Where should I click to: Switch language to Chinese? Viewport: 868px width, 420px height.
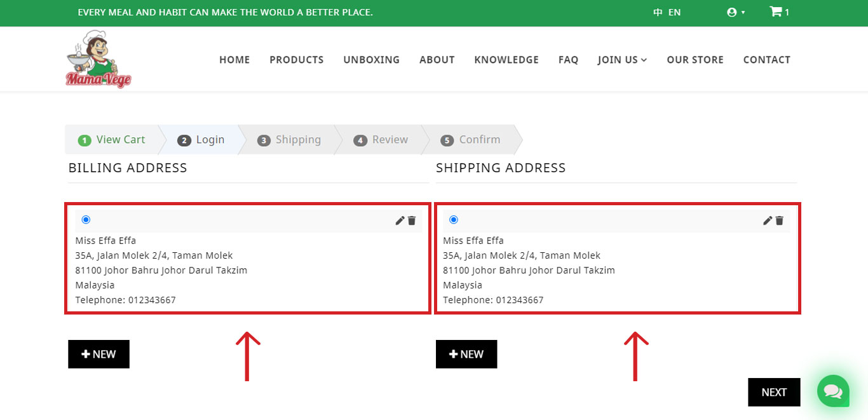(x=658, y=12)
